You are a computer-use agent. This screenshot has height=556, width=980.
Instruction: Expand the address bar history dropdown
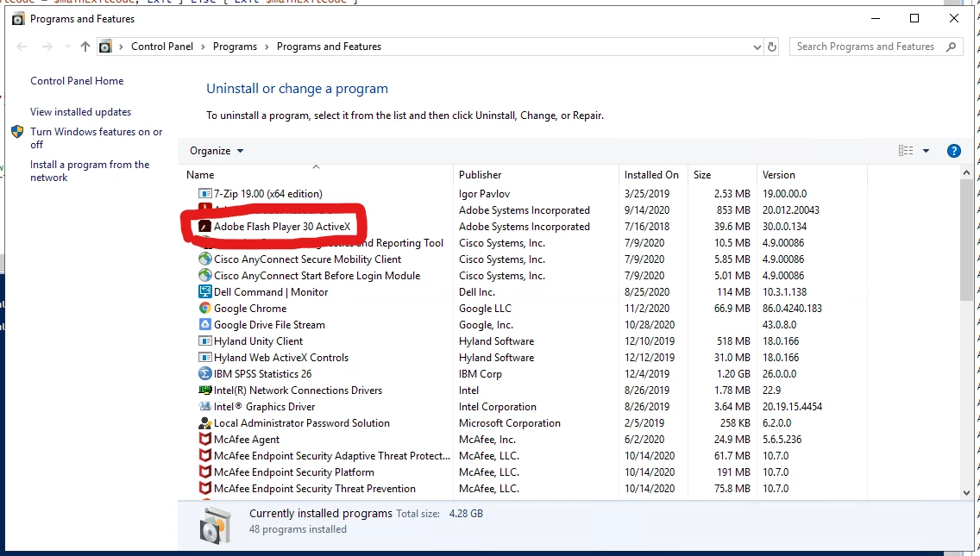(x=757, y=47)
